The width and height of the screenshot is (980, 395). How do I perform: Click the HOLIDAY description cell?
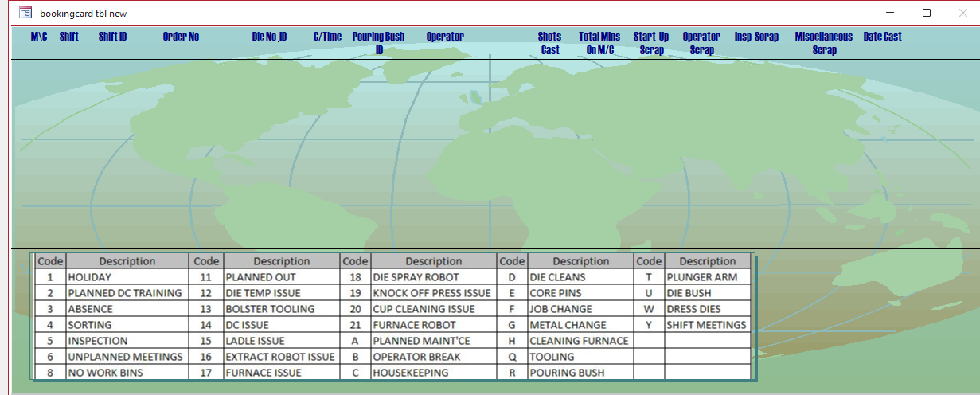pyautogui.click(x=127, y=277)
